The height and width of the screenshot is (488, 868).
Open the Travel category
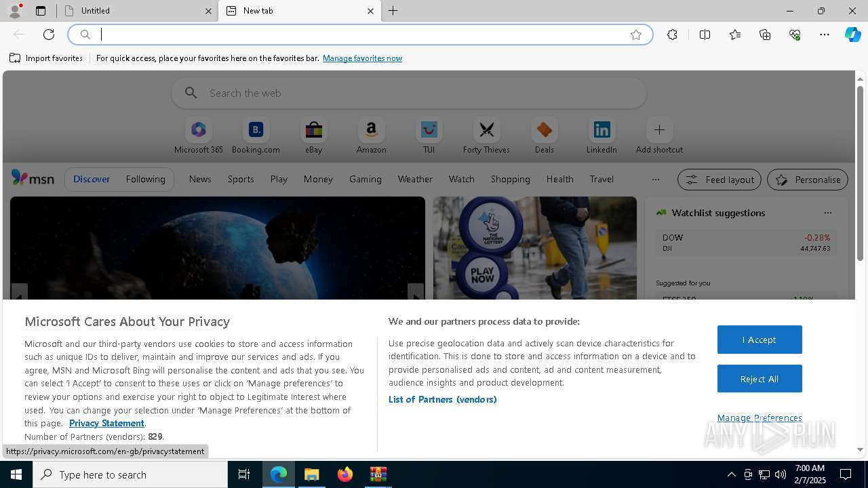(601, 179)
